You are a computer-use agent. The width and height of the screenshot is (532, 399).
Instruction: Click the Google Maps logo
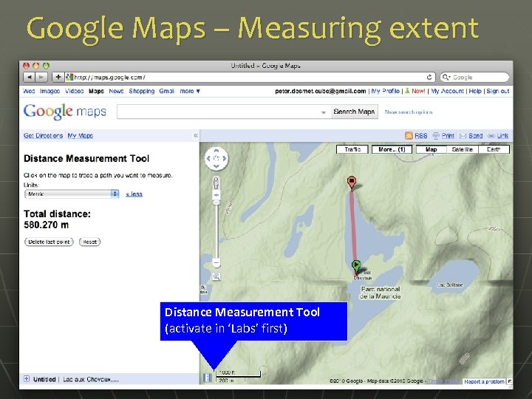click(x=65, y=112)
